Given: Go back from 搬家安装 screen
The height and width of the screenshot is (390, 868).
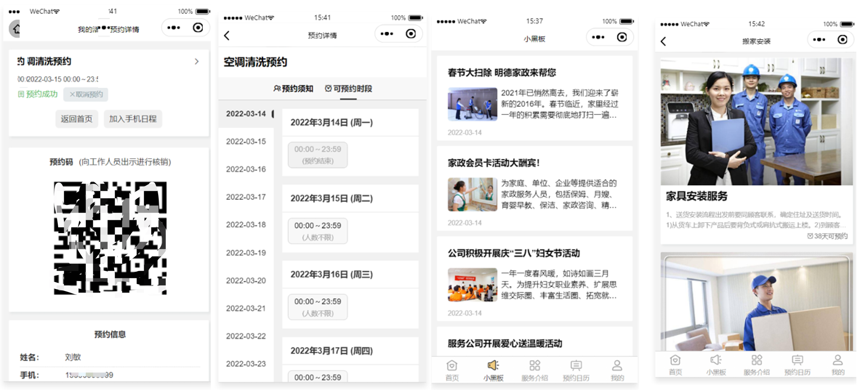Looking at the screenshot, I should pos(663,41).
